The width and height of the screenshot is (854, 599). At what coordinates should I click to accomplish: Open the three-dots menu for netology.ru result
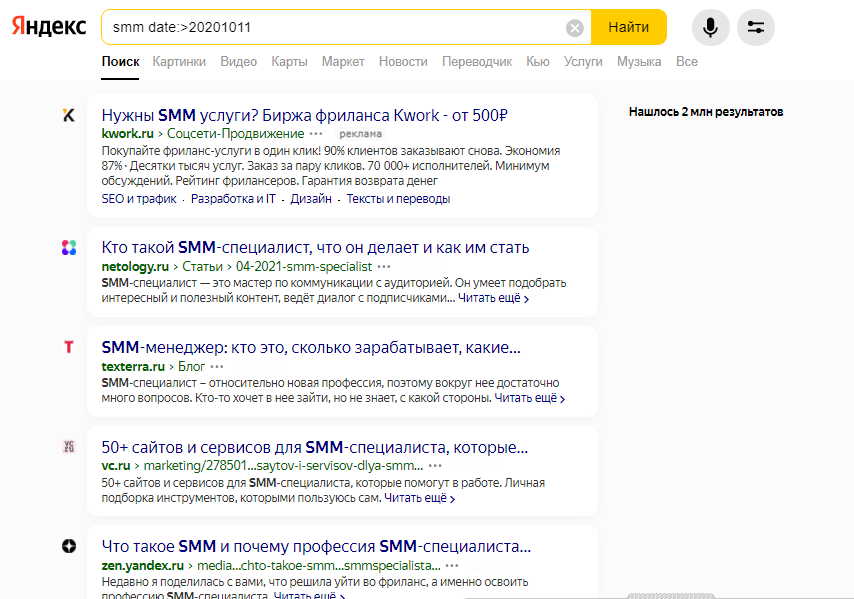tap(384, 267)
